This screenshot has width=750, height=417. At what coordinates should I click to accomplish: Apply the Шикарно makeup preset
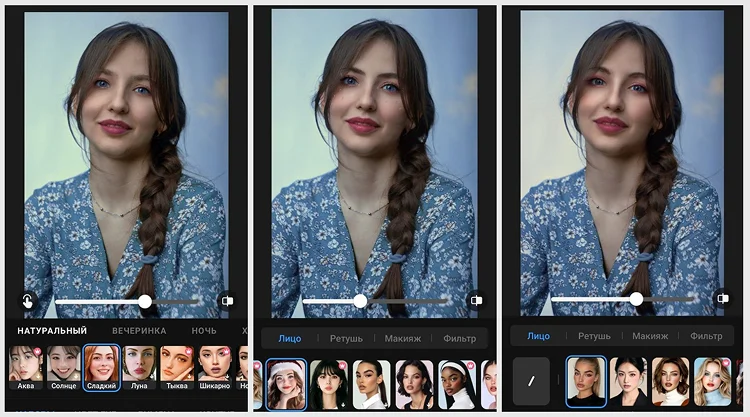215,368
